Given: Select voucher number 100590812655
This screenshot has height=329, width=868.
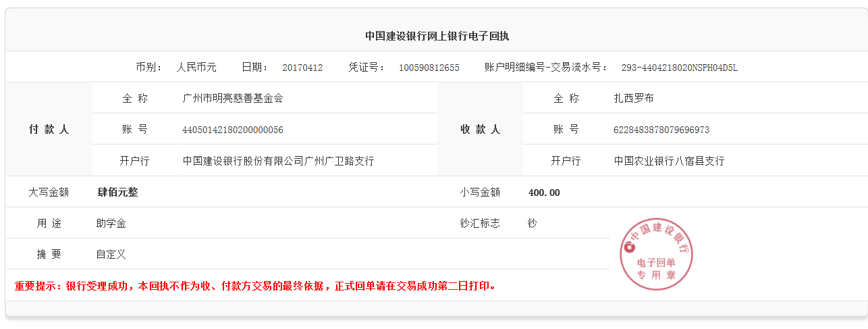Looking at the screenshot, I should (x=429, y=68).
